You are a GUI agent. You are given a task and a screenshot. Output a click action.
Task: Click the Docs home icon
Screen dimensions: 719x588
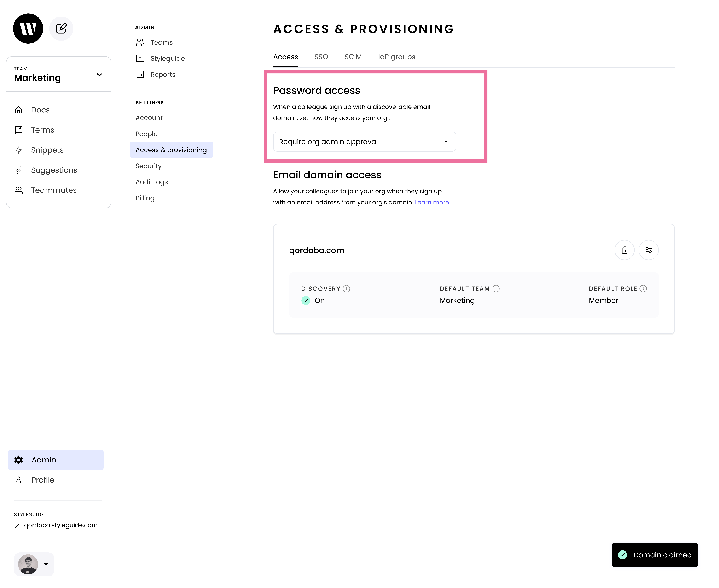pos(19,110)
